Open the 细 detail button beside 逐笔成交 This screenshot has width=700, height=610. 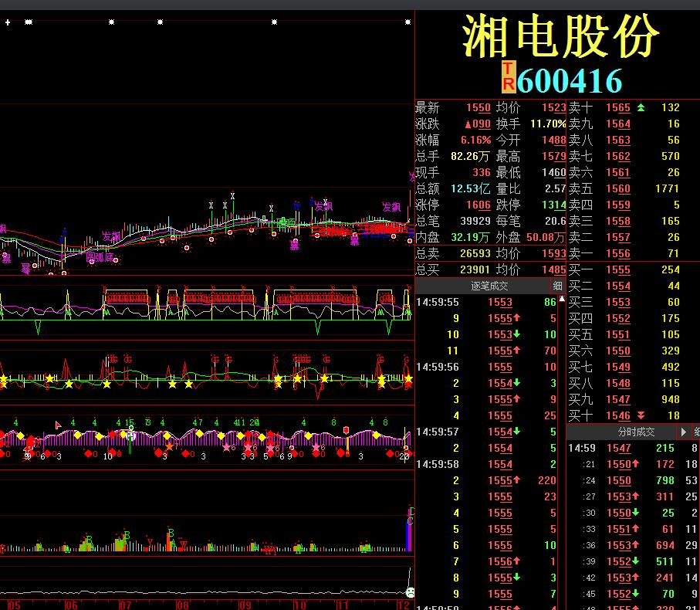click(557, 286)
